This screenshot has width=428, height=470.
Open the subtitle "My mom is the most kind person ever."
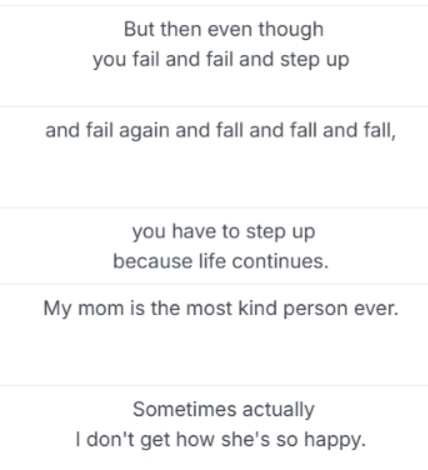(221, 309)
